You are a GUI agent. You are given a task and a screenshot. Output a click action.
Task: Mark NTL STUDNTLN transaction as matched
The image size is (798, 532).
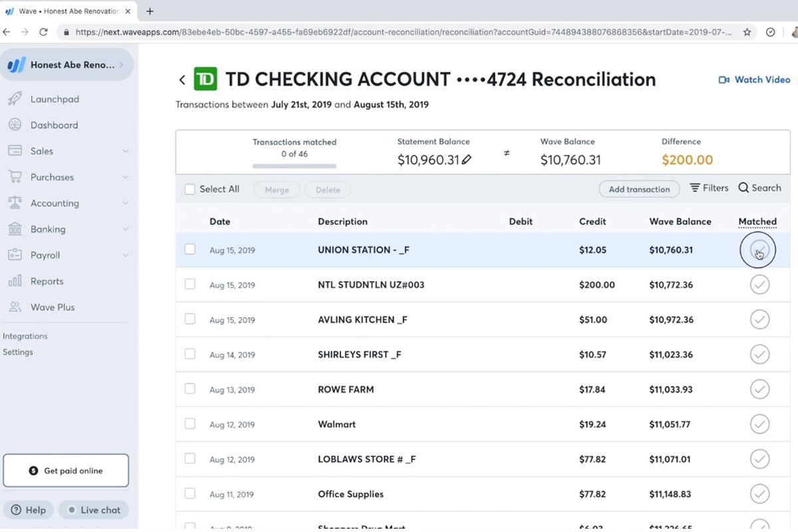pos(759,284)
